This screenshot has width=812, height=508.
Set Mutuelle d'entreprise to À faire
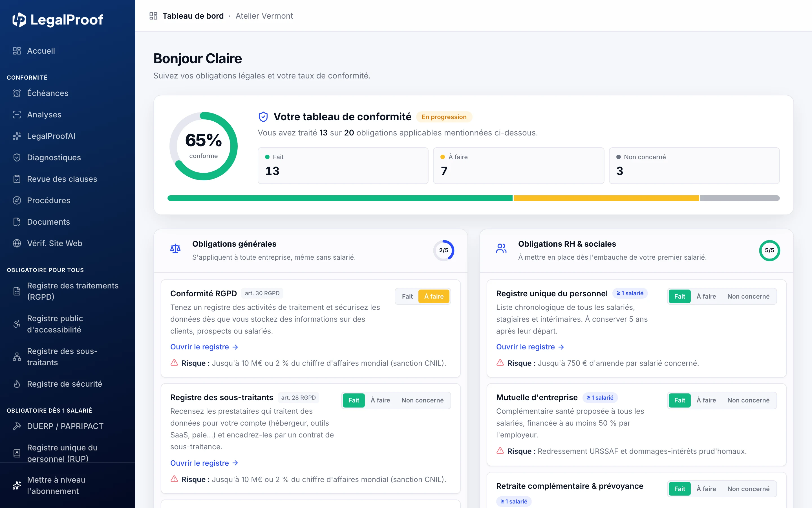(706, 400)
